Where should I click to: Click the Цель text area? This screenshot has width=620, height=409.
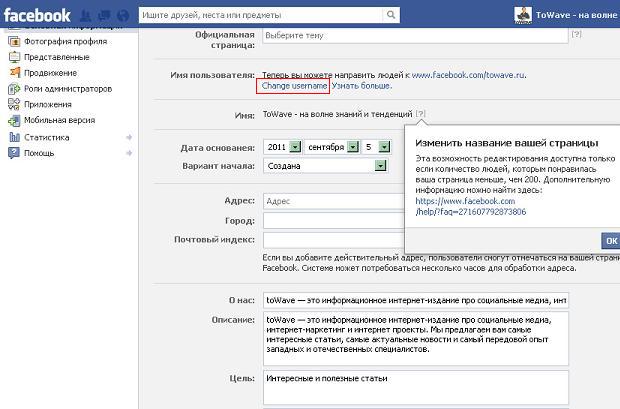(416, 388)
